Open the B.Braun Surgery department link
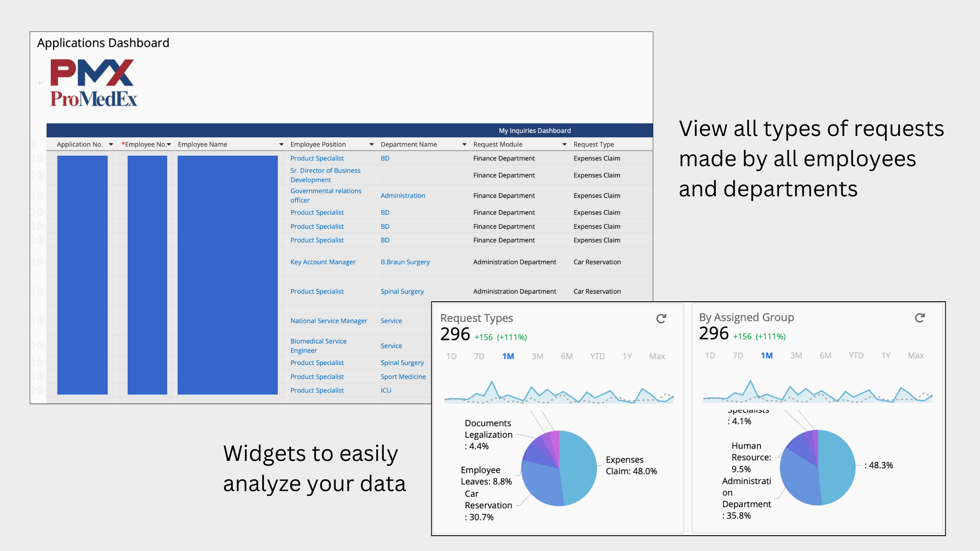The width and height of the screenshot is (980, 551). tap(405, 262)
